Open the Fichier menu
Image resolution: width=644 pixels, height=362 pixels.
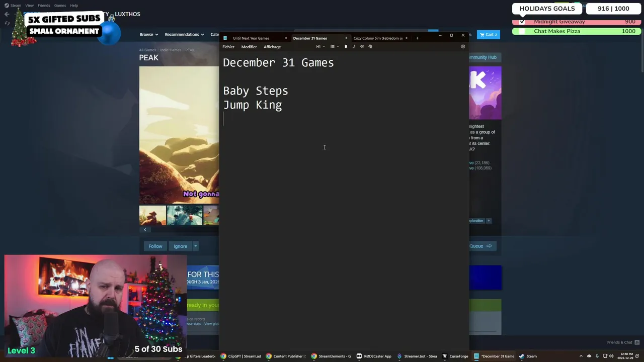pyautogui.click(x=228, y=47)
